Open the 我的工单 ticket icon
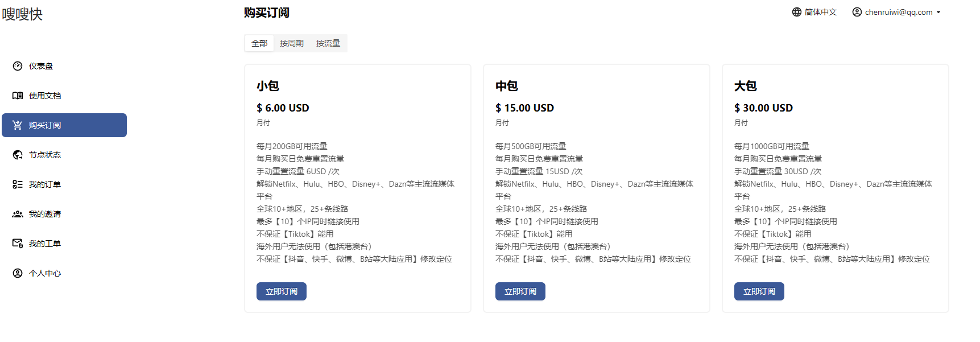 (18, 244)
